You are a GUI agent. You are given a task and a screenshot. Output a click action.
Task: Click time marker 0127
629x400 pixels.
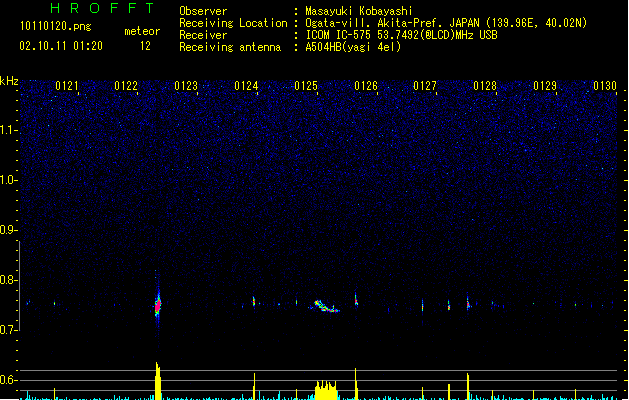pos(425,86)
